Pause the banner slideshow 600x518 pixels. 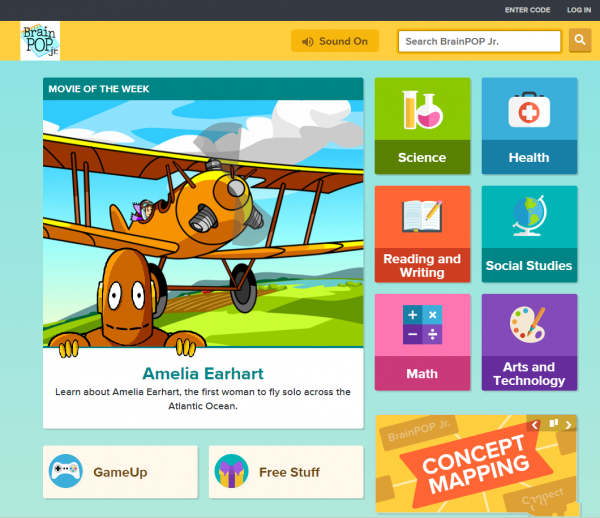click(552, 424)
